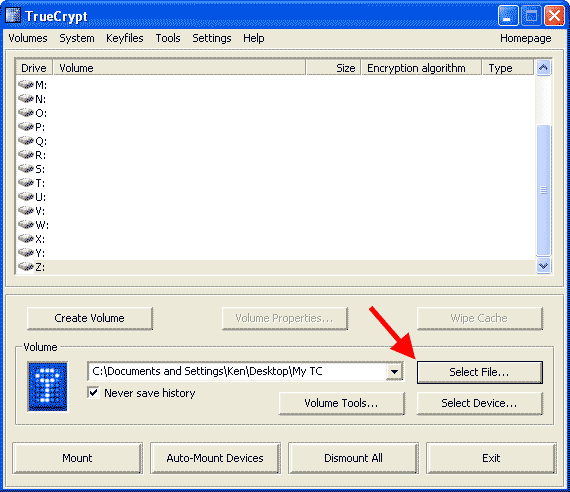Open the Keyfiles menu

point(125,38)
